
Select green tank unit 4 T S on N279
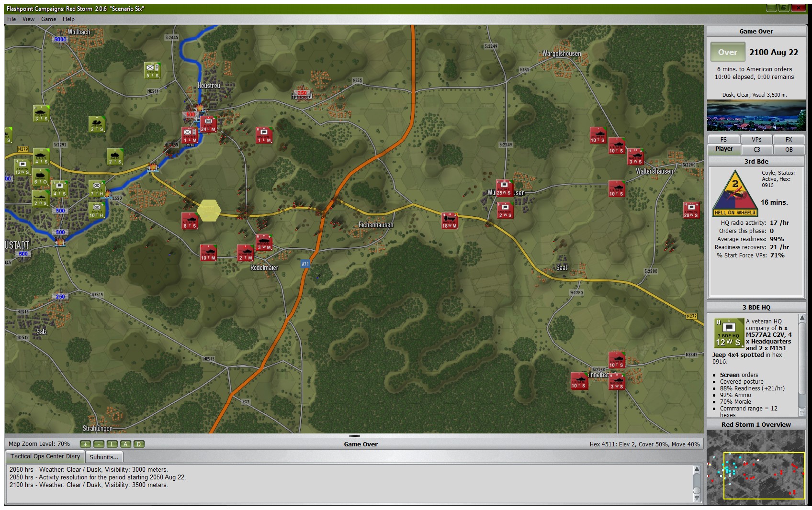[41, 156]
